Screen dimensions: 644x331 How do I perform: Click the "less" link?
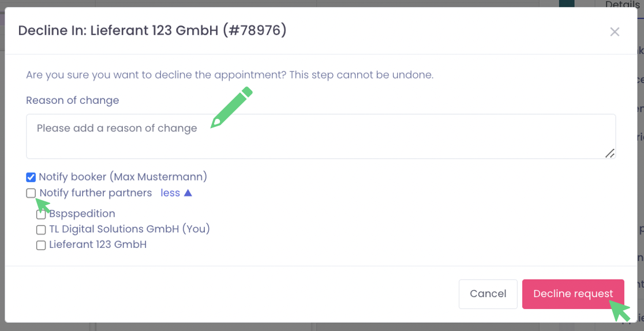(170, 193)
